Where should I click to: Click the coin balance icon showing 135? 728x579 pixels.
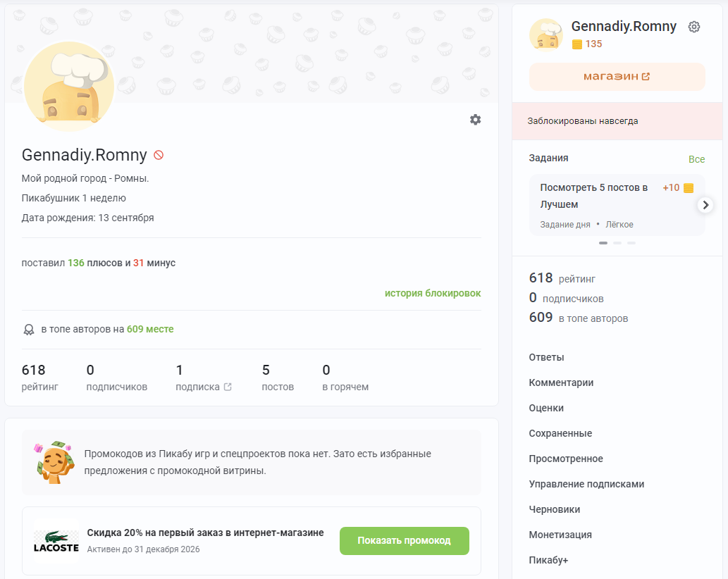(x=577, y=44)
